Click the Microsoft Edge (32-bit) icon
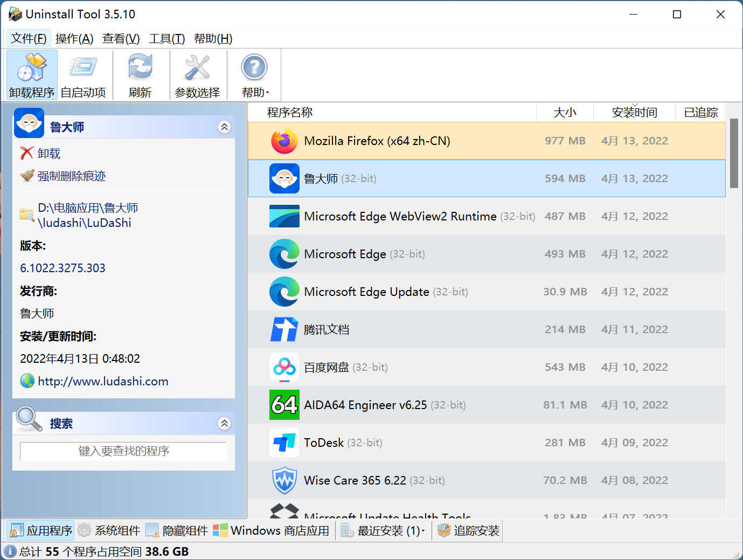 (x=284, y=254)
